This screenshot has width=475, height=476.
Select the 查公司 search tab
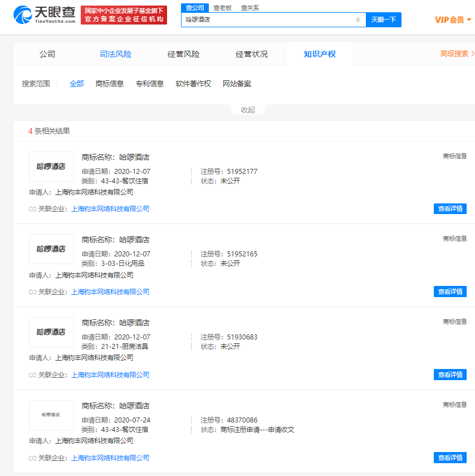tap(195, 8)
